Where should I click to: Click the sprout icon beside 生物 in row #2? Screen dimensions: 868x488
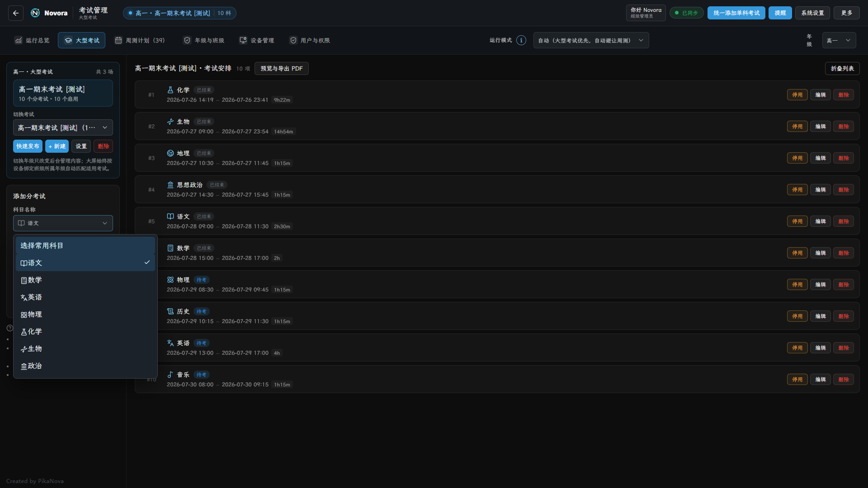tap(170, 122)
